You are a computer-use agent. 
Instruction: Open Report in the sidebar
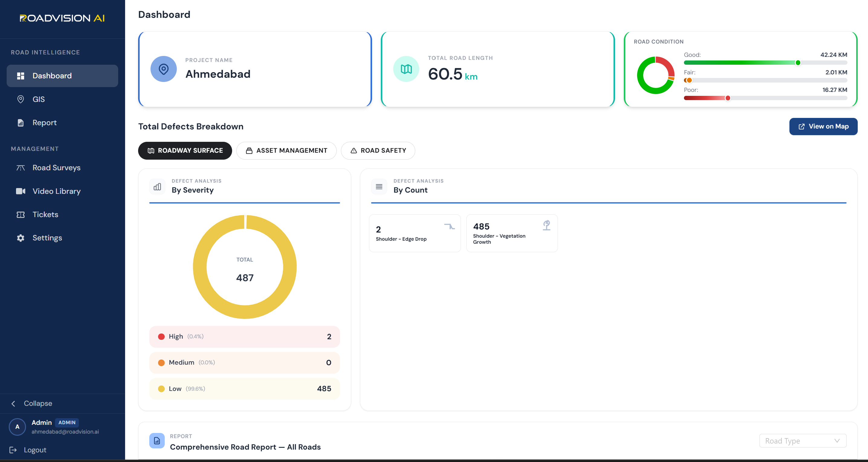[x=62, y=123]
